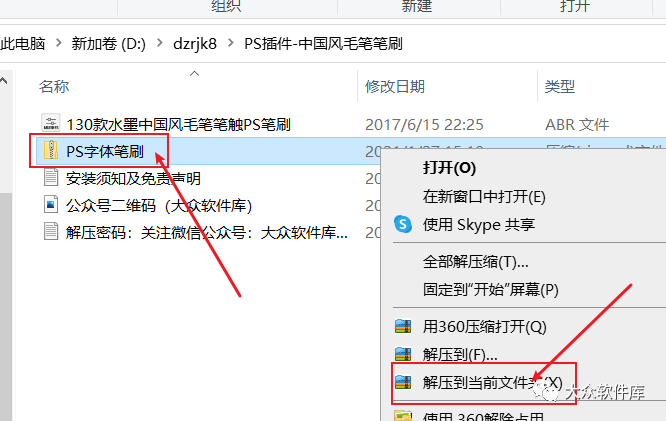Viewport: 666px width, 421px height.
Task: Open the dzrjk8 breadcrumb folder
Action: click(195, 43)
